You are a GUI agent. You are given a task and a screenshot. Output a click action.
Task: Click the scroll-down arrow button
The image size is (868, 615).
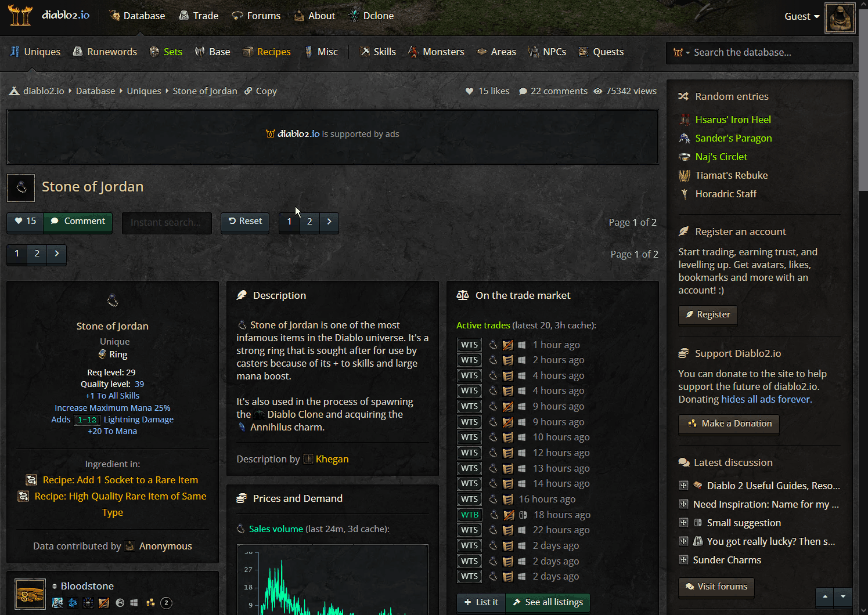pos(843,596)
